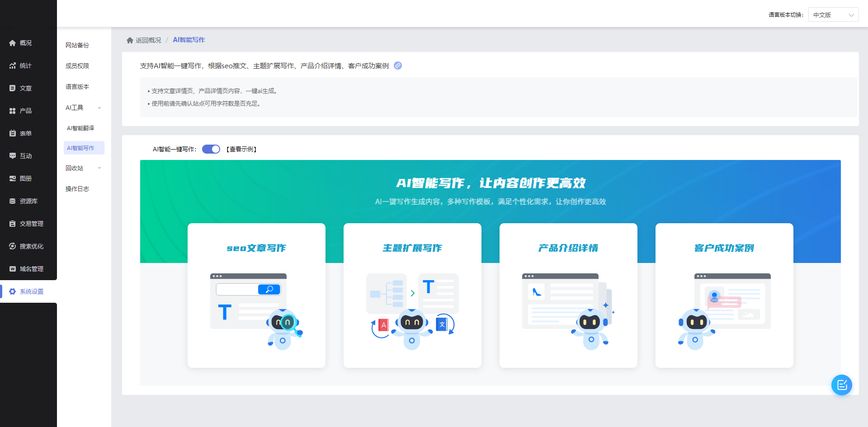This screenshot has width=868, height=427.
Task: Click the 统计 chart icon in sidebar
Action: click(13, 66)
